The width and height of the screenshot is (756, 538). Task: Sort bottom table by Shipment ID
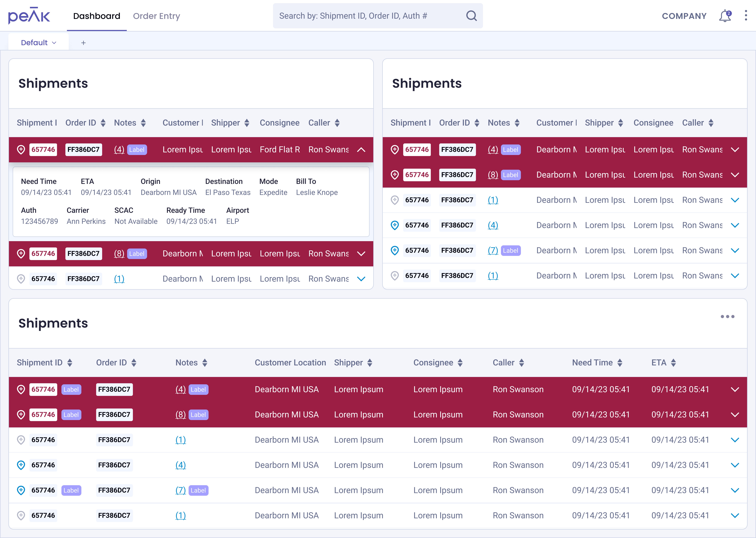[70, 363]
